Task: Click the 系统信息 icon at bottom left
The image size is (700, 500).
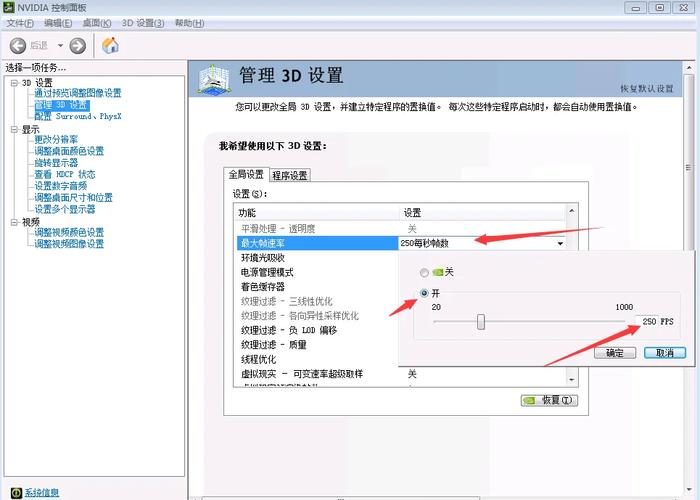Action: [16, 492]
